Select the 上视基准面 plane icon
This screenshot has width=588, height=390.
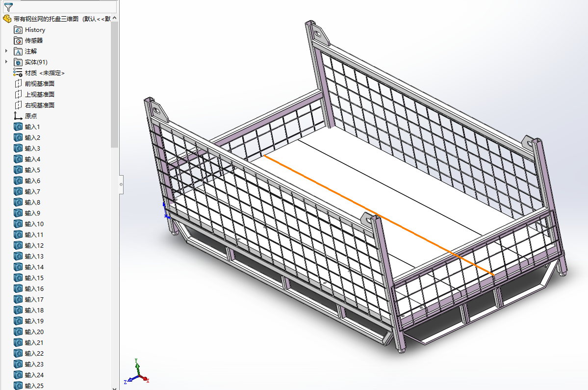point(18,95)
